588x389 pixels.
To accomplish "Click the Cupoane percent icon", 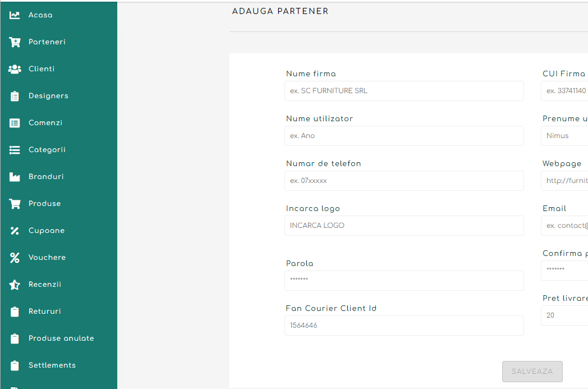I will point(15,231).
